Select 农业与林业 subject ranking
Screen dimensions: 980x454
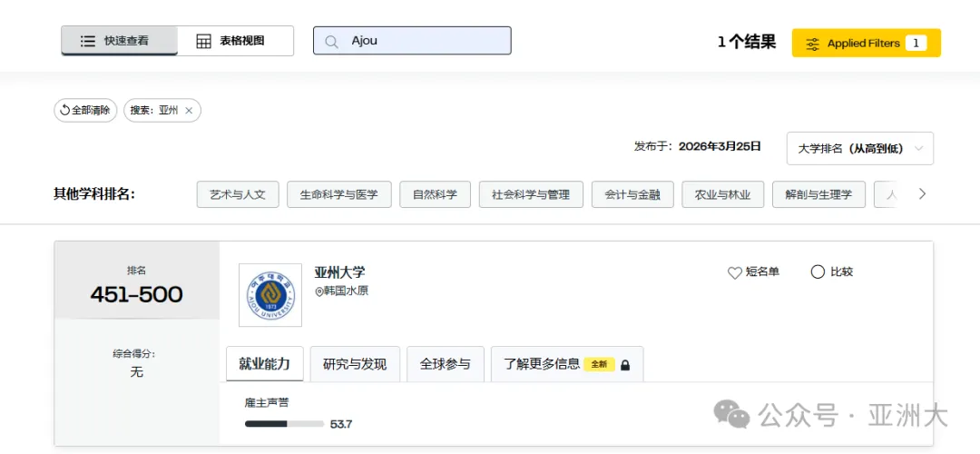click(723, 194)
